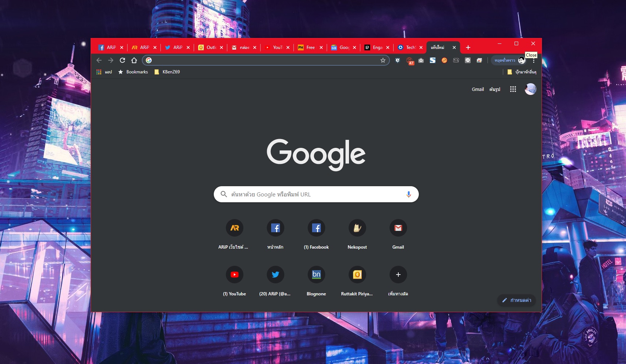Expand the other bookmarks folder
The width and height of the screenshot is (626, 364).
(x=522, y=72)
